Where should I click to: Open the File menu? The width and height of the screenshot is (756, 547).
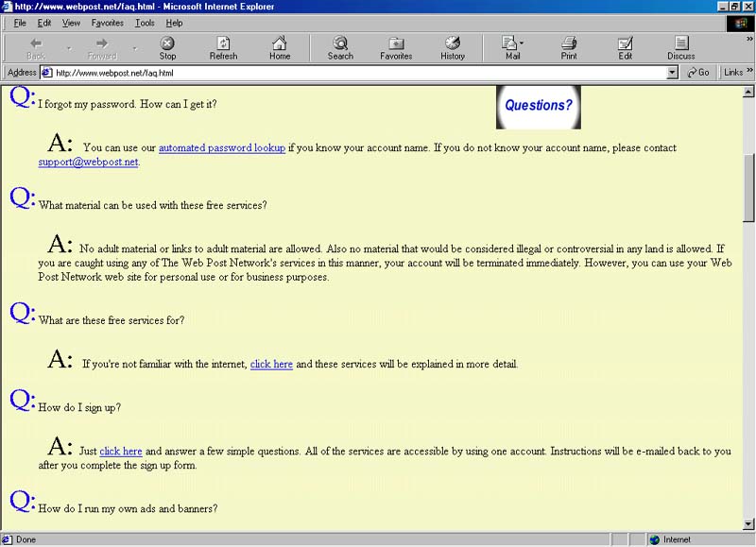click(x=20, y=23)
